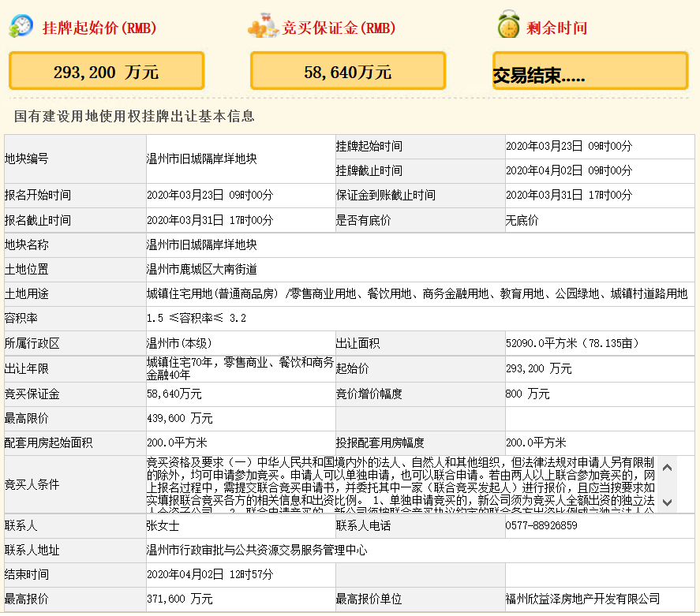Click the 最高报价单位 label

coord(369,599)
